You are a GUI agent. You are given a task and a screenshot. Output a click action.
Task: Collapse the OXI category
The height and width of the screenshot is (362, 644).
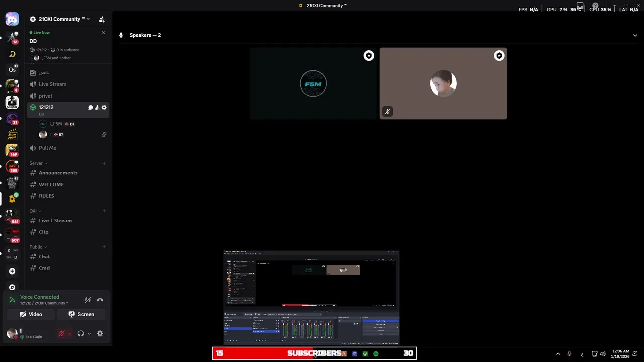35,211
